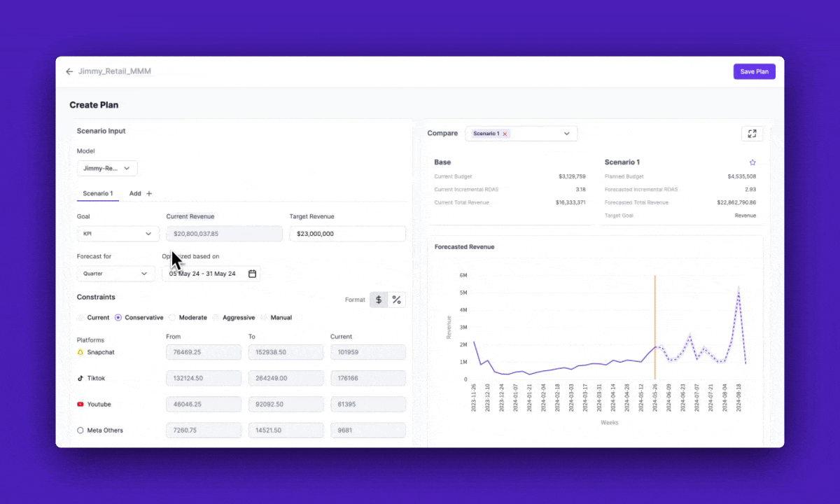
Task: Select the Current constraint radio button
Action: [x=80, y=318]
